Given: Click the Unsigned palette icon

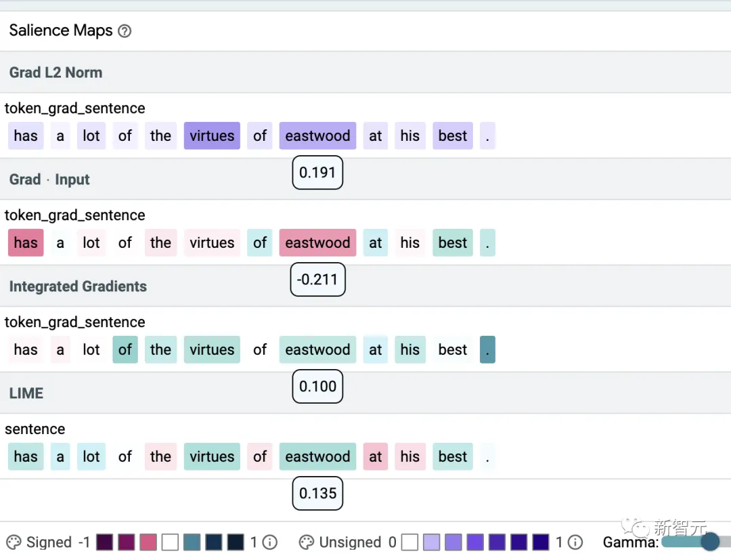Looking at the screenshot, I should point(307,542).
